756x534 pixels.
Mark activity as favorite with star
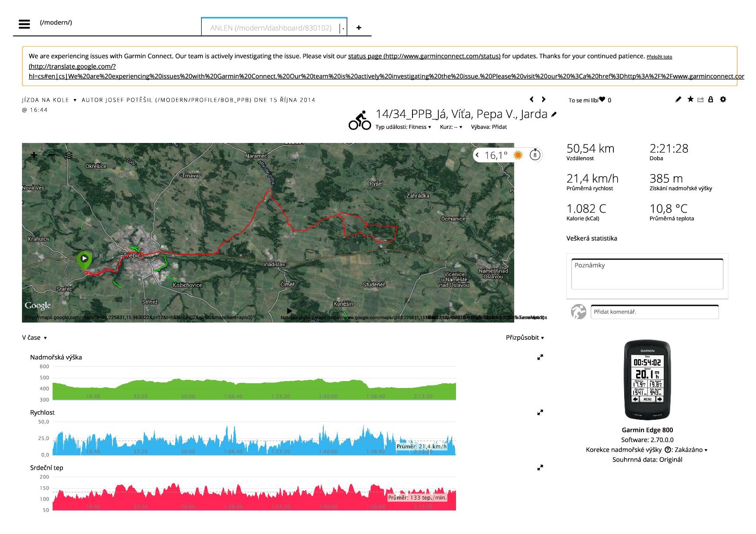(690, 99)
